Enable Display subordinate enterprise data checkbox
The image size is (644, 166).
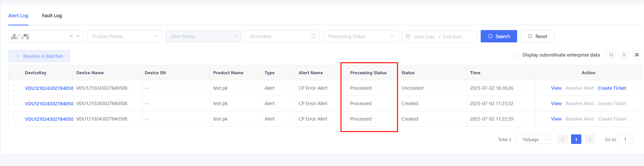(x=516, y=55)
